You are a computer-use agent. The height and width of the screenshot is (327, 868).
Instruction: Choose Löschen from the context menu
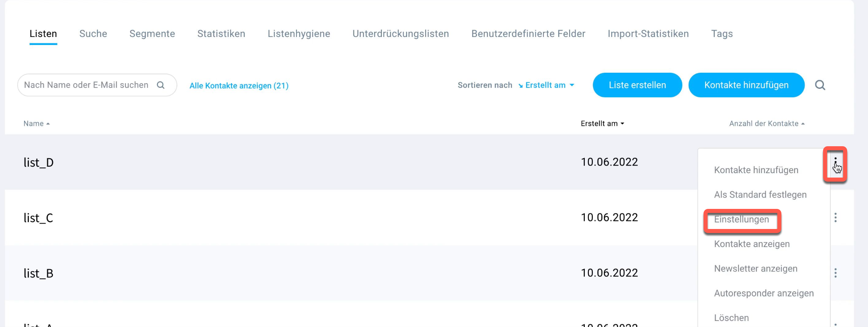[731, 318]
